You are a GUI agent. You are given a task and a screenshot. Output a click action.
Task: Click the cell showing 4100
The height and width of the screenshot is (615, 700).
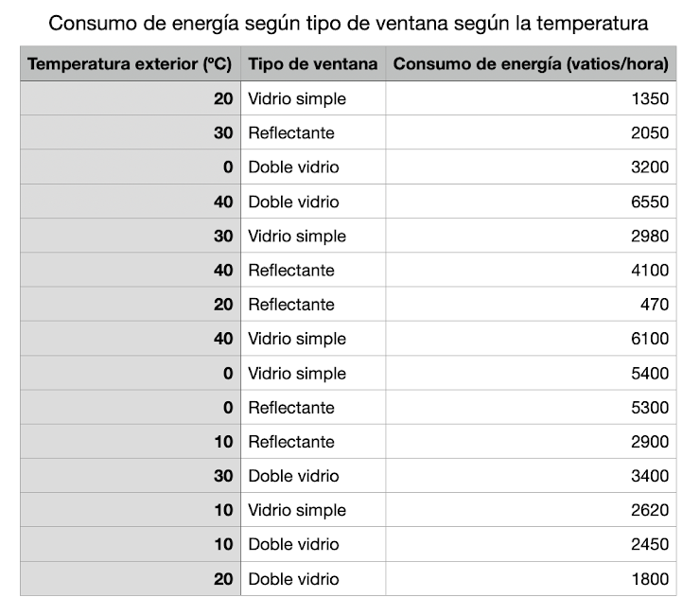(531, 271)
